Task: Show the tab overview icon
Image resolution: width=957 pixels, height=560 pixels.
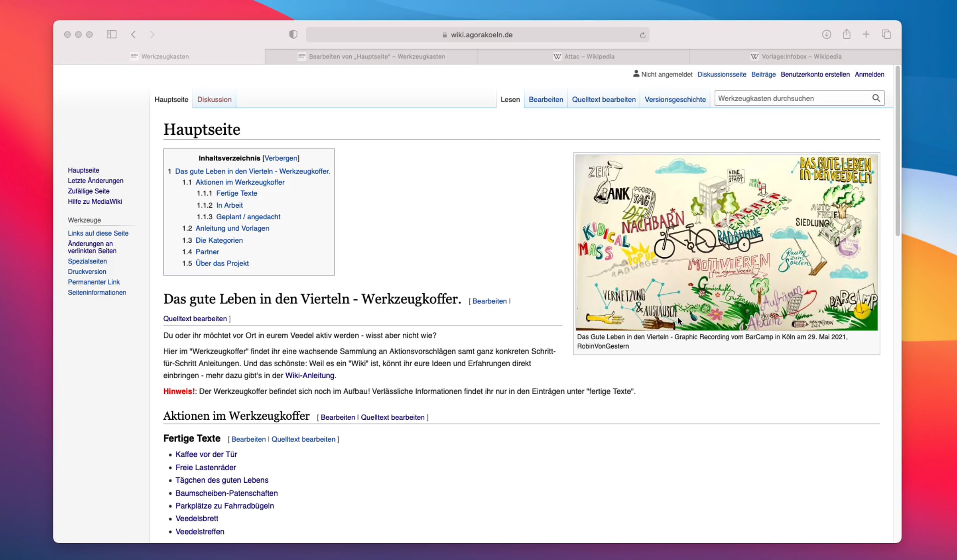Action: [886, 34]
